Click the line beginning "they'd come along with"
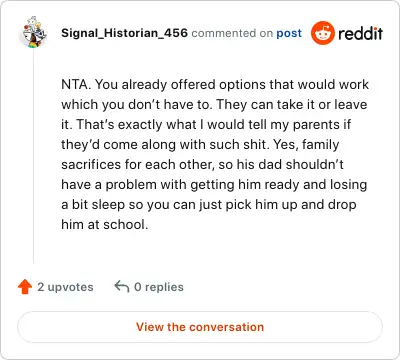This screenshot has width=400, height=360. pyautogui.click(x=200, y=145)
